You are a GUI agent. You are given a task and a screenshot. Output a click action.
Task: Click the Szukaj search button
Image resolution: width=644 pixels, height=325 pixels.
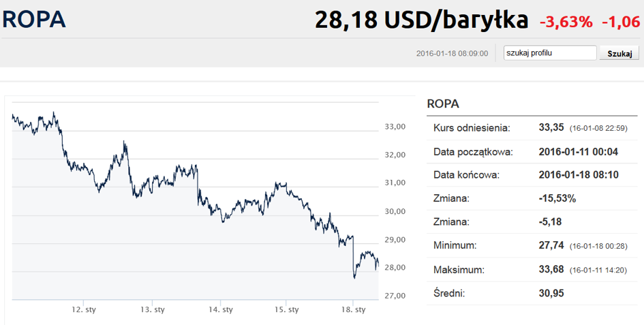(619, 53)
